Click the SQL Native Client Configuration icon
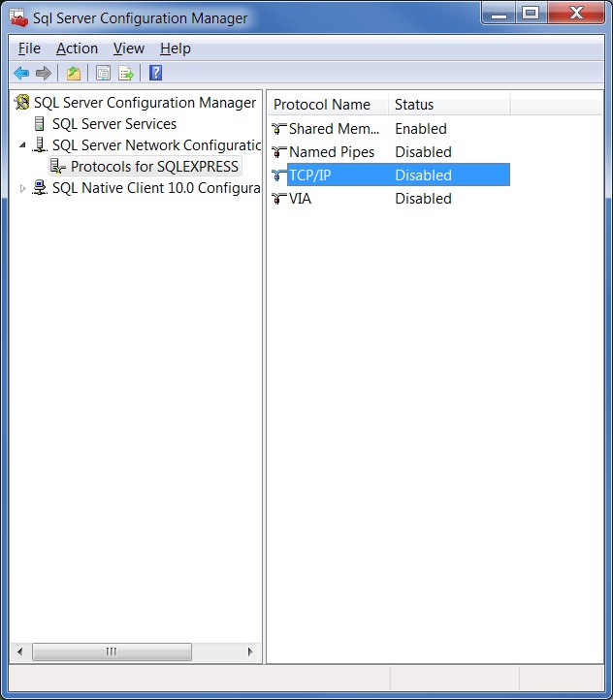The image size is (613, 700). (40, 188)
